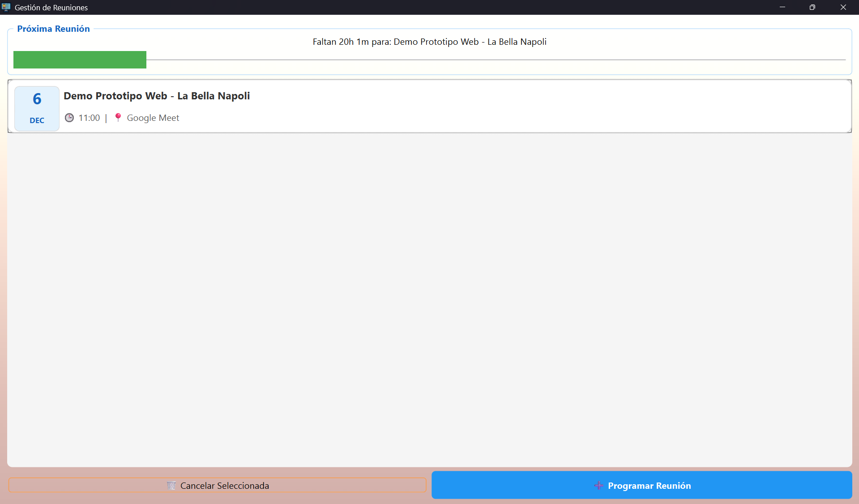
Task: Click the green filled part of the progress bar
Action: tap(80, 60)
